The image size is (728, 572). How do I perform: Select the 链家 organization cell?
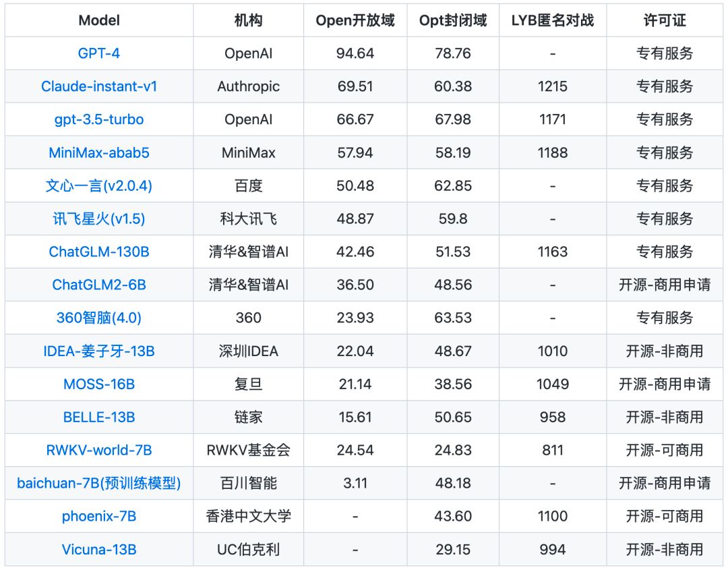pos(248,418)
